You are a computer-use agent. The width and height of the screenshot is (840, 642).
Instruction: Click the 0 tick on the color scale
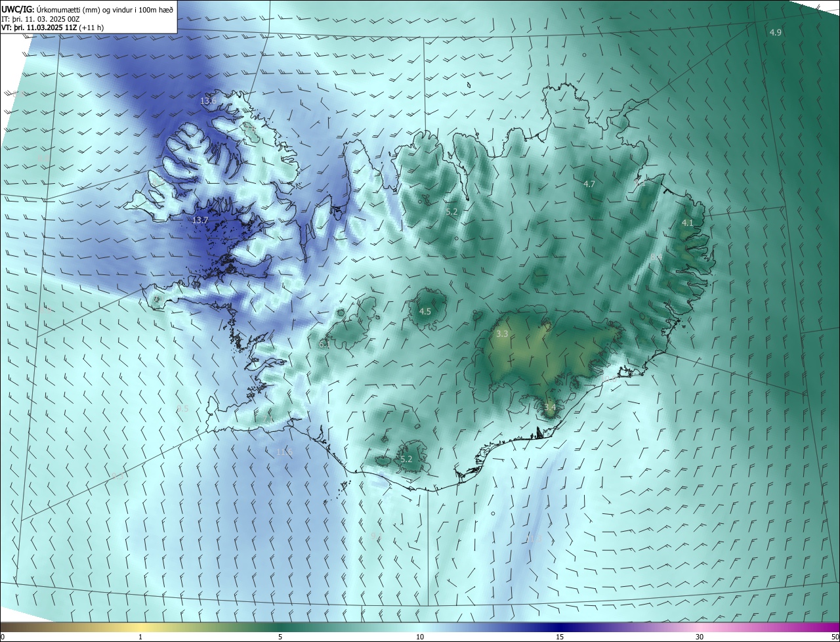pos(3,637)
